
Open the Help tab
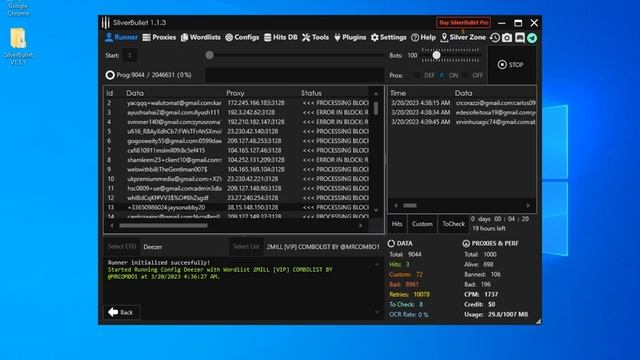click(423, 38)
